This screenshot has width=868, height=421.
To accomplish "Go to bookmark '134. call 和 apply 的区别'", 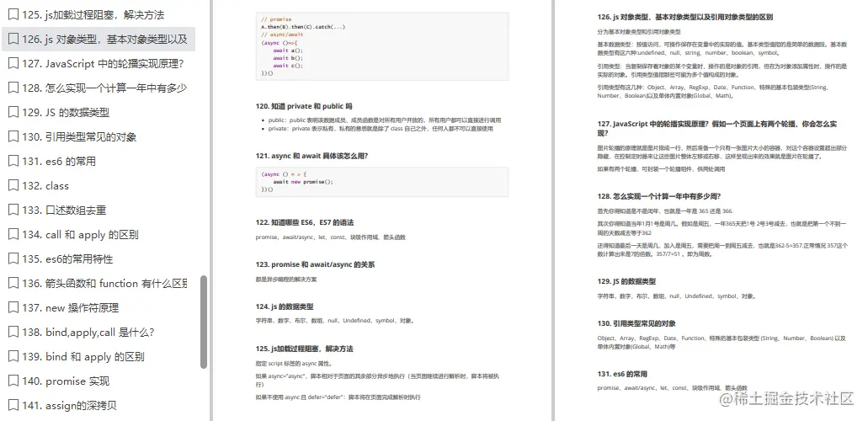I will [80, 234].
